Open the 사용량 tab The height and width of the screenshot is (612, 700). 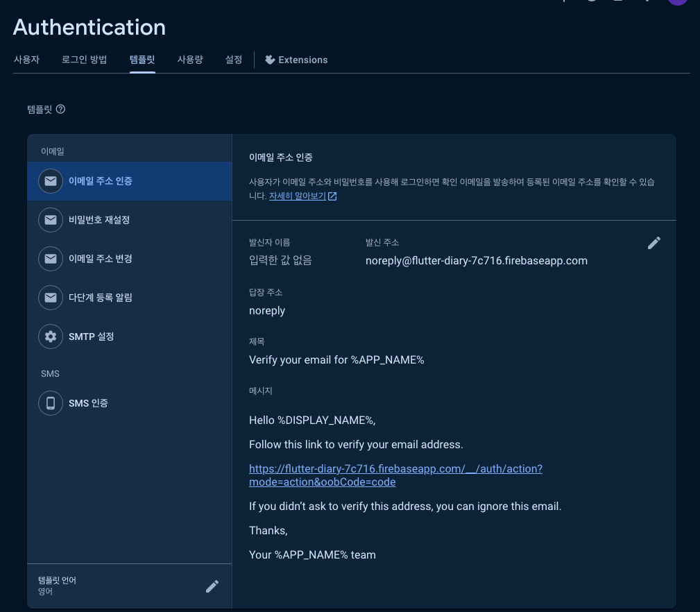pos(190,60)
